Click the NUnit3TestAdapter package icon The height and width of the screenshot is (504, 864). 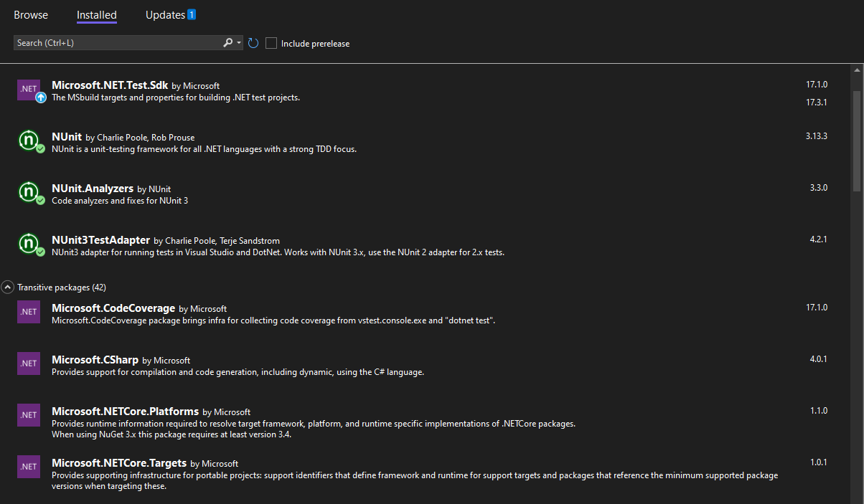pyautogui.click(x=29, y=243)
